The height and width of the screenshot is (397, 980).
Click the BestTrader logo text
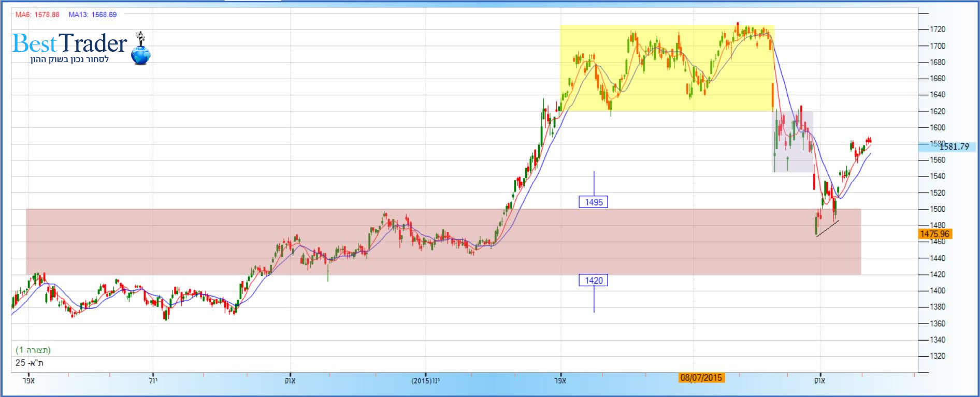tap(69, 43)
